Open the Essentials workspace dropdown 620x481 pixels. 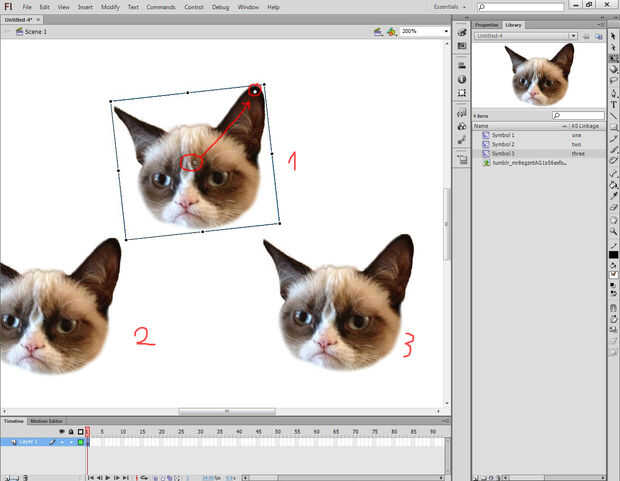(x=450, y=7)
